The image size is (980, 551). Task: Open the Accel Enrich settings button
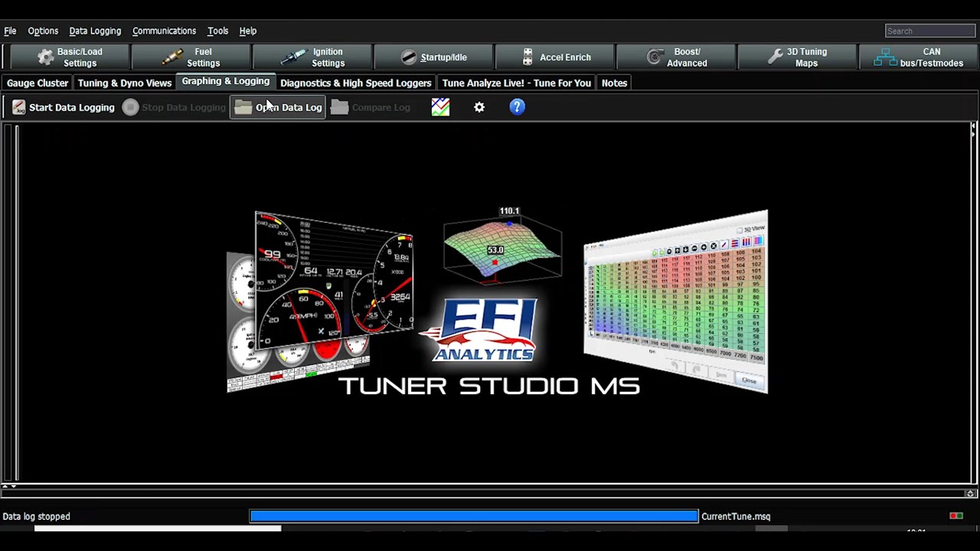[x=555, y=57]
